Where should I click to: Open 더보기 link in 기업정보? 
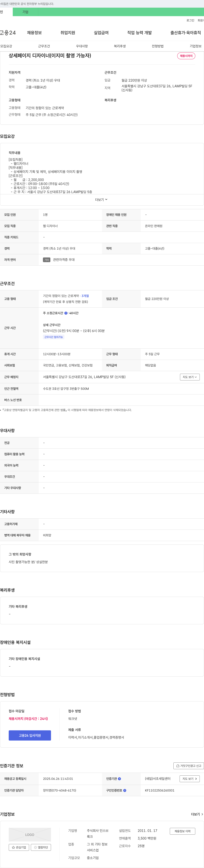tap(197, 814)
